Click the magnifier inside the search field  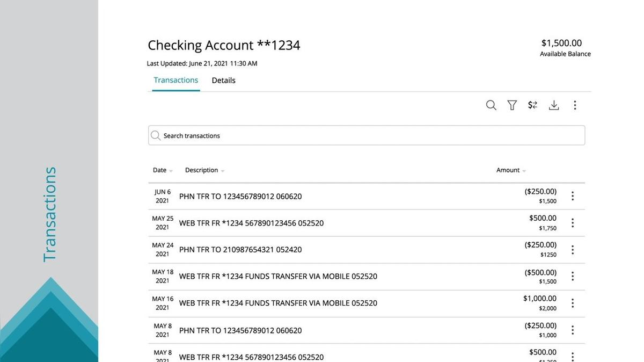click(155, 135)
